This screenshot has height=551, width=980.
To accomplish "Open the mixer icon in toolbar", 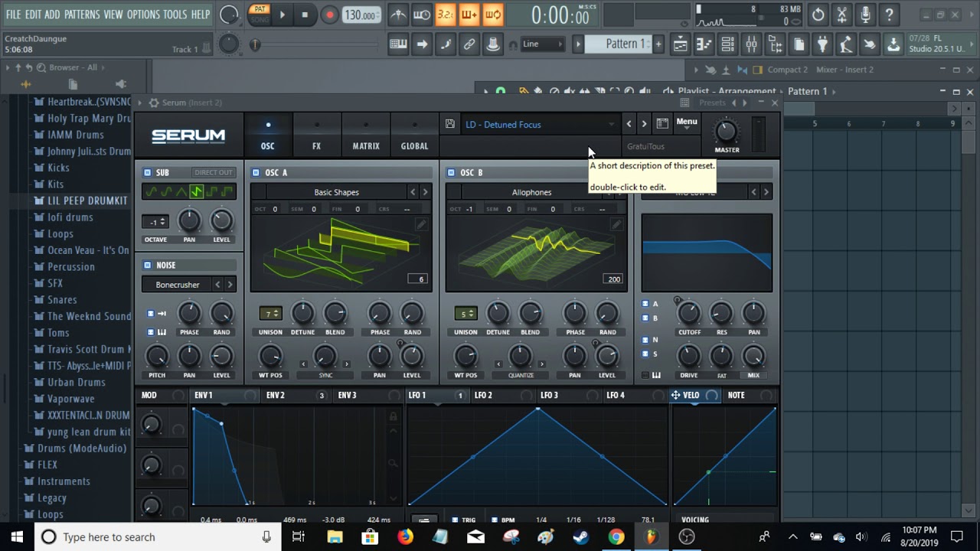I will [x=751, y=44].
